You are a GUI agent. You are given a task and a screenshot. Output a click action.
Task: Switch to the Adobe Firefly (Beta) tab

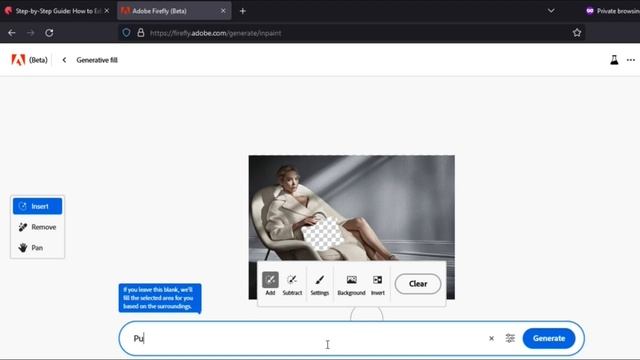(174, 11)
